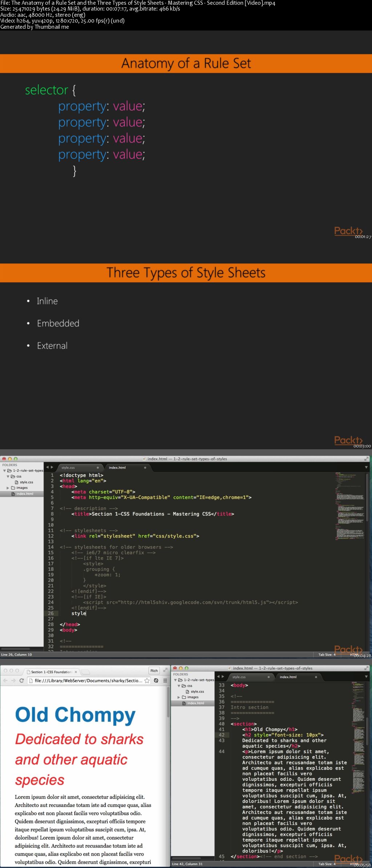Open a new Chrome tab
Image resolution: width=372 pixels, height=868 pixels.
85,672
